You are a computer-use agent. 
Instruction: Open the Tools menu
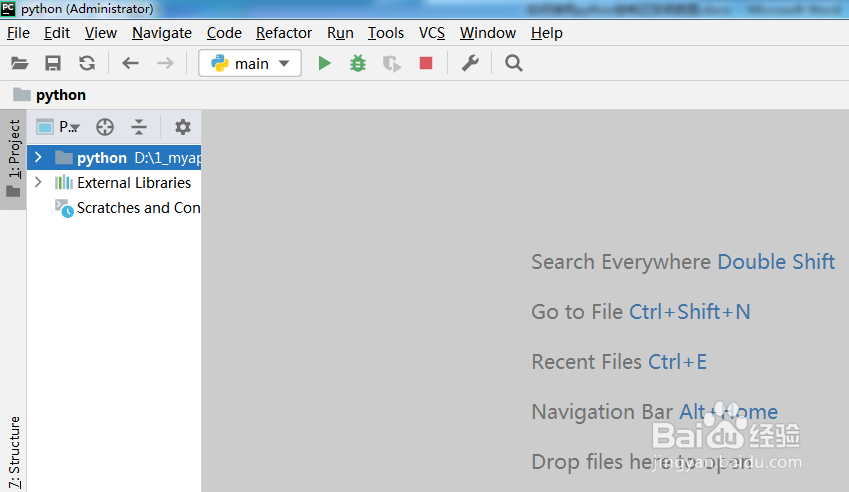coord(386,33)
